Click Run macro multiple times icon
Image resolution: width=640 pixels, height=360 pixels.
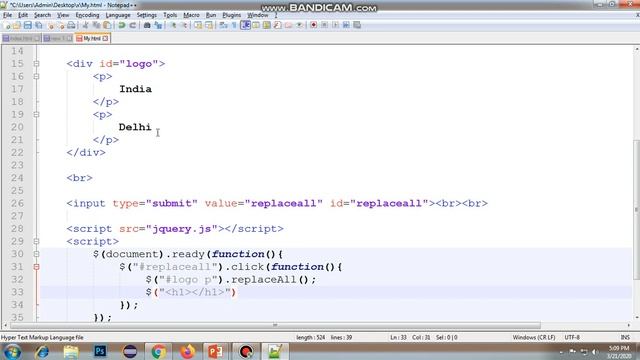point(346,25)
